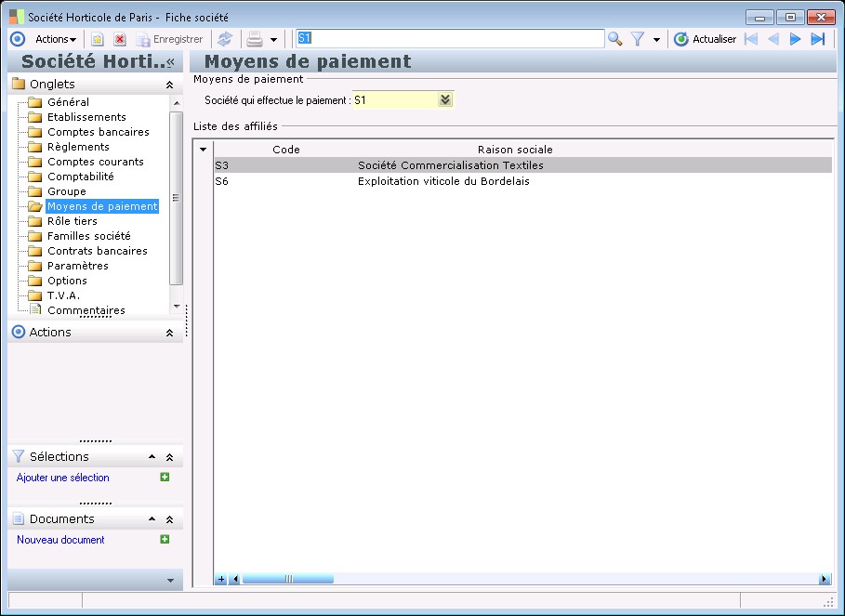Image resolution: width=845 pixels, height=616 pixels.
Task: Click the filter funnel icon
Action: coord(638,39)
